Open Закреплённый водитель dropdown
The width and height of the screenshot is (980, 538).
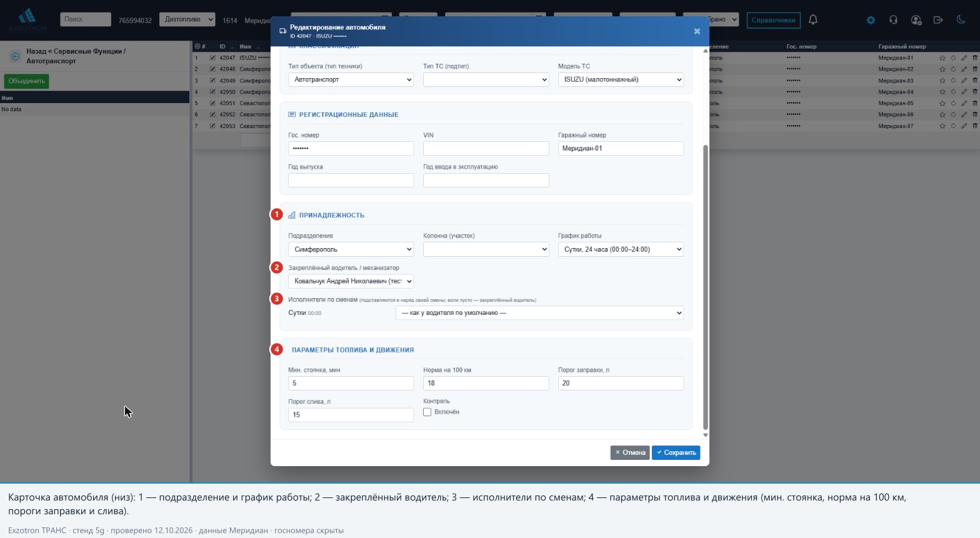[x=351, y=281]
